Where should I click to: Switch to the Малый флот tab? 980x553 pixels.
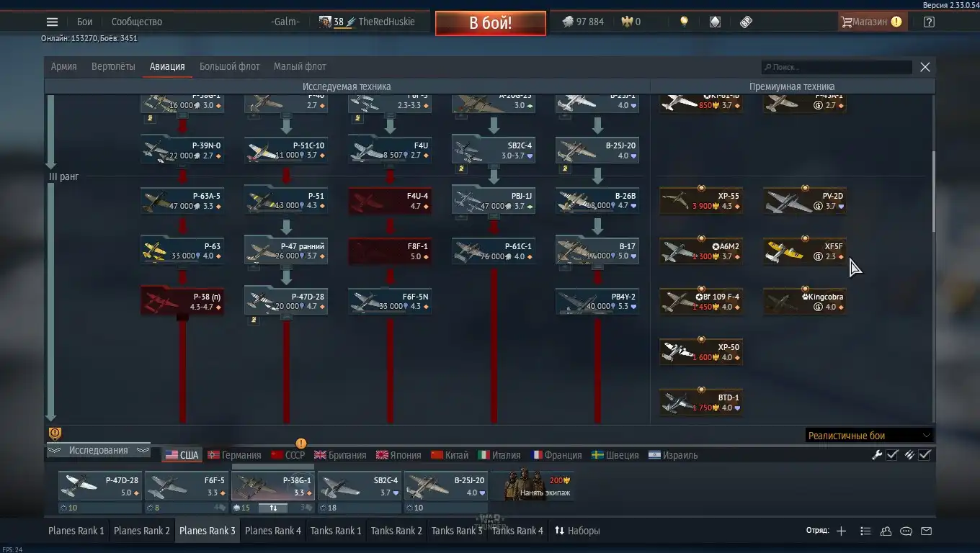pos(300,66)
